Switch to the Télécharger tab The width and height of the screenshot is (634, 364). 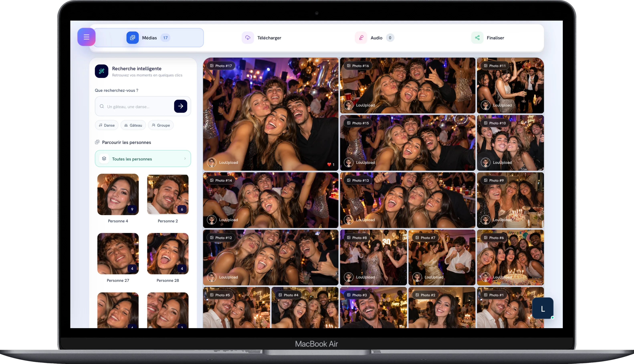pyautogui.click(x=261, y=38)
